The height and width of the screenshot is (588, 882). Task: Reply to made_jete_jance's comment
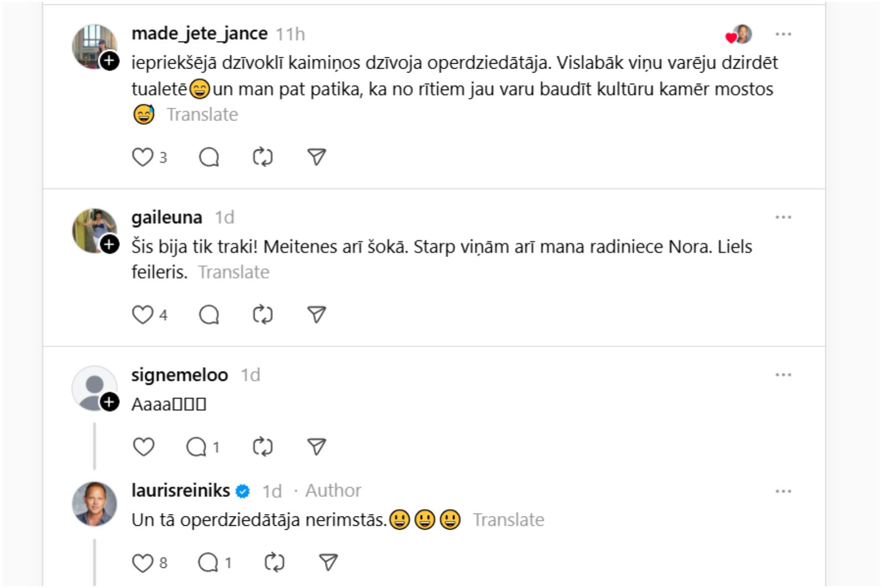point(209,157)
